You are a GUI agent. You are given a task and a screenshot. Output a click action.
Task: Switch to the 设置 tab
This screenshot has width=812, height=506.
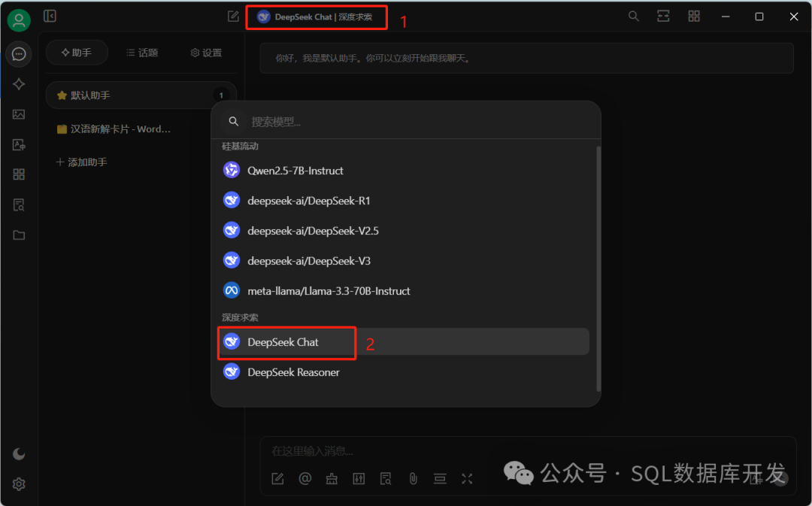206,53
